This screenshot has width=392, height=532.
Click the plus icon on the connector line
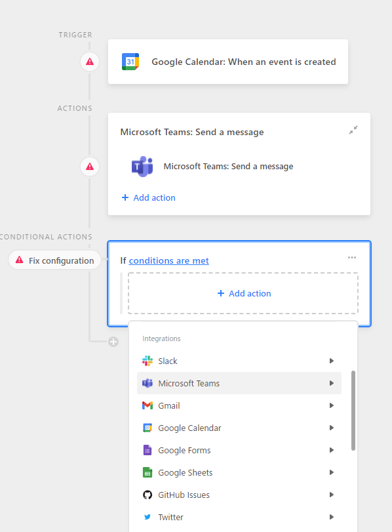point(113,342)
